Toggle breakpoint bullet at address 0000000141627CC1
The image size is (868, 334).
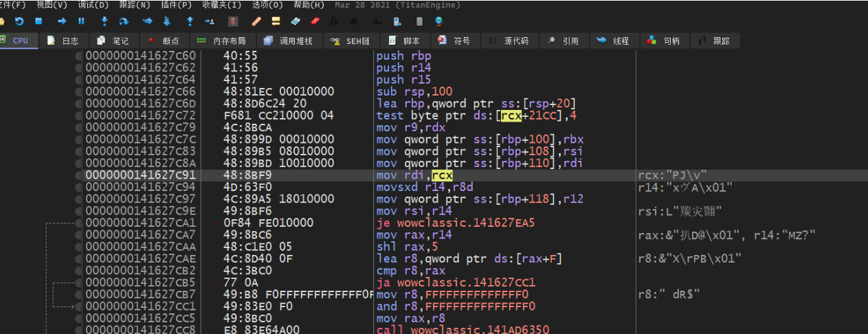(78, 306)
